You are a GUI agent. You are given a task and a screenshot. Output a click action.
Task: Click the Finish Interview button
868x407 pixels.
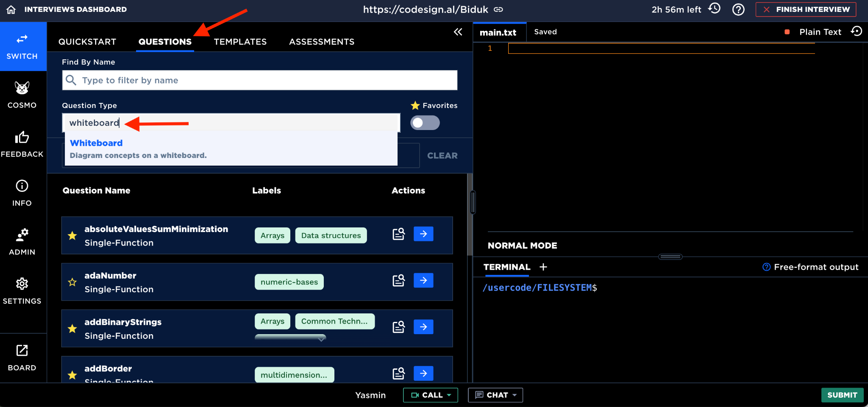[806, 9]
